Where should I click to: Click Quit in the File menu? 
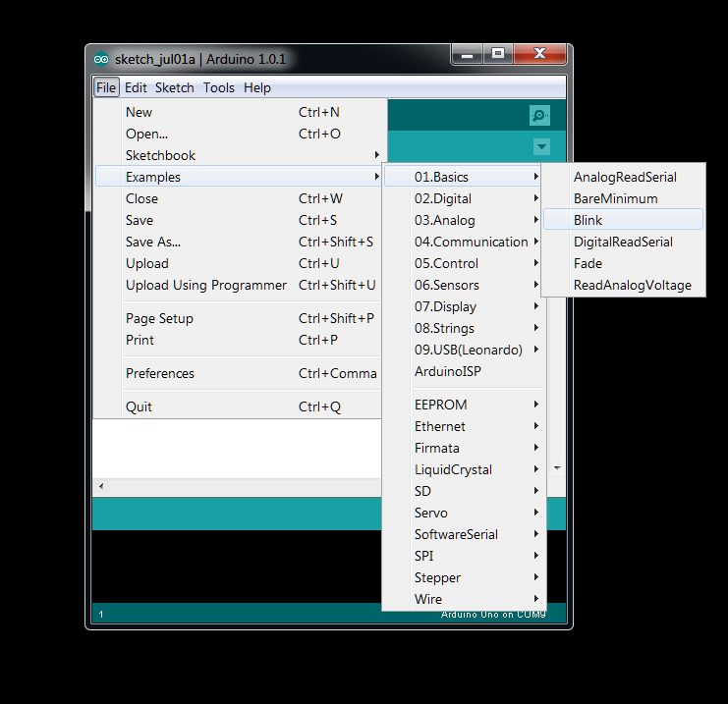tap(239, 407)
